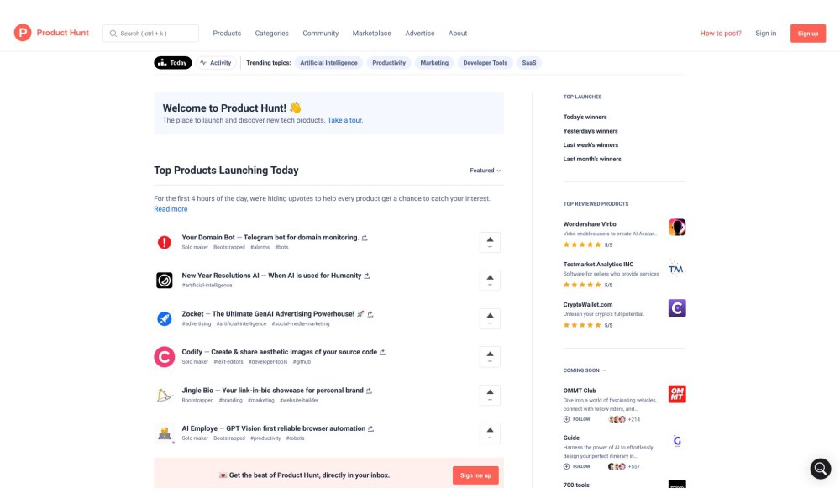
Task: Click Take a tour link
Action: [x=345, y=120]
